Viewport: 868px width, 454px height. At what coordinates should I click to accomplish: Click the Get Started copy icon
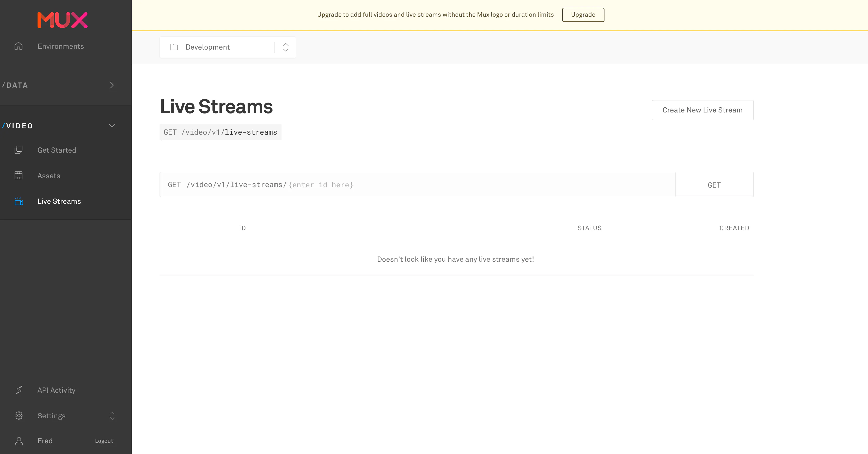[x=19, y=150]
